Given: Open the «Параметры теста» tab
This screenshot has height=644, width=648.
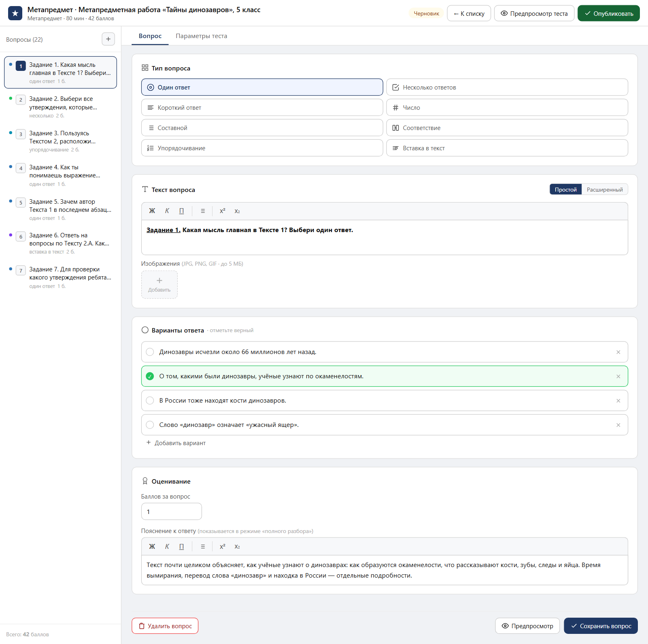Looking at the screenshot, I should click(201, 36).
